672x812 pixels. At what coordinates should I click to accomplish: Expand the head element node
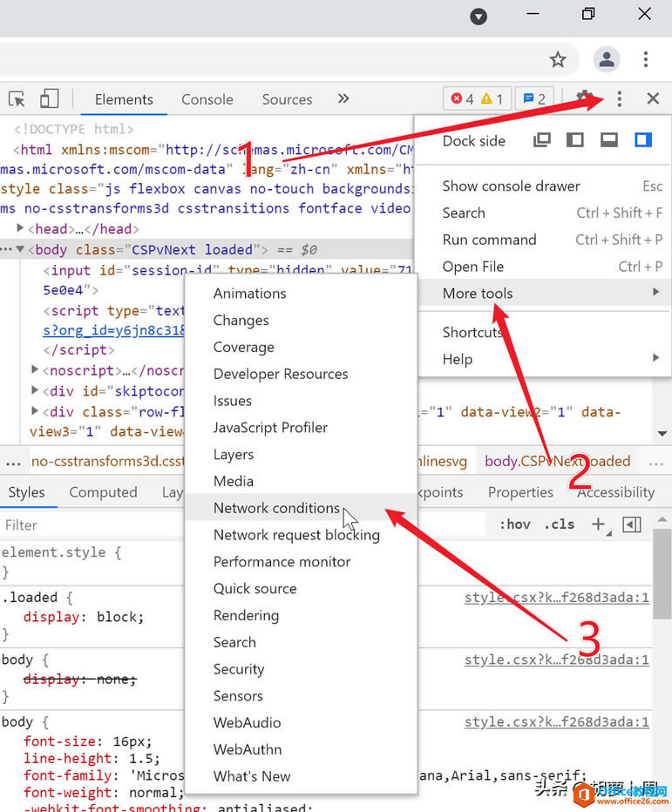click(20, 228)
